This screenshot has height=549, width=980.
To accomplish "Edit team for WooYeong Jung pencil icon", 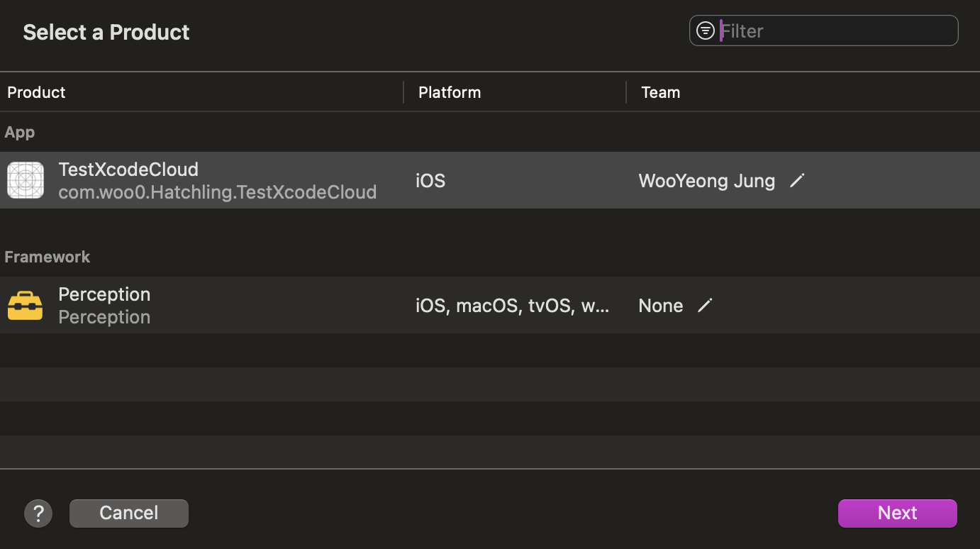I will pyautogui.click(x=798, y=181).
